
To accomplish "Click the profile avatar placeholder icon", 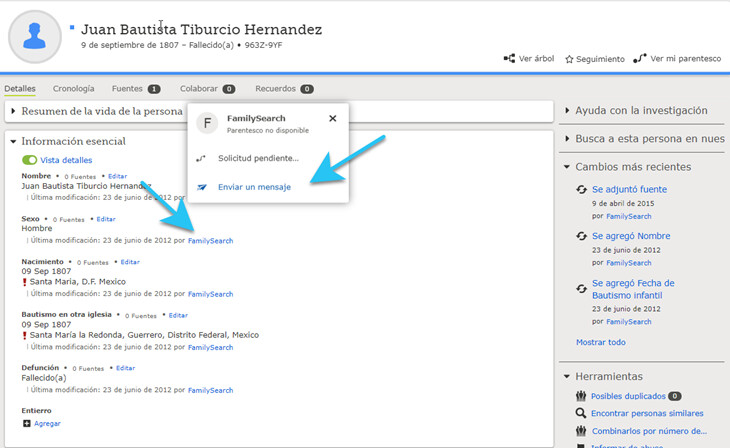I will 35,36.
